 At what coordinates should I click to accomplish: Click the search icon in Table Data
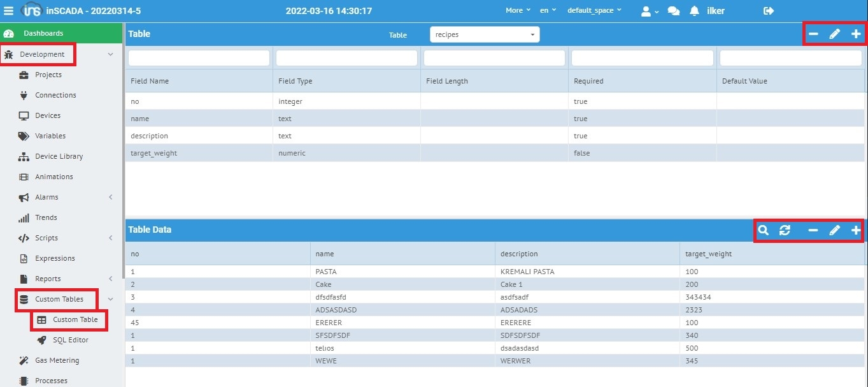coord(764,230)
